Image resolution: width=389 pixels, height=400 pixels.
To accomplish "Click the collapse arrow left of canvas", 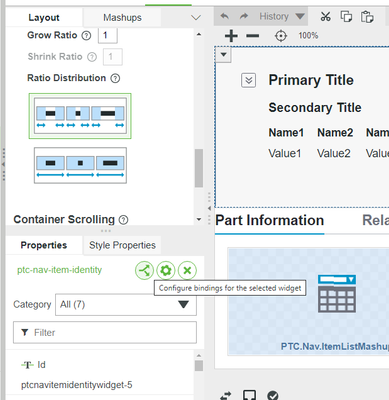I will pos(209,208).
